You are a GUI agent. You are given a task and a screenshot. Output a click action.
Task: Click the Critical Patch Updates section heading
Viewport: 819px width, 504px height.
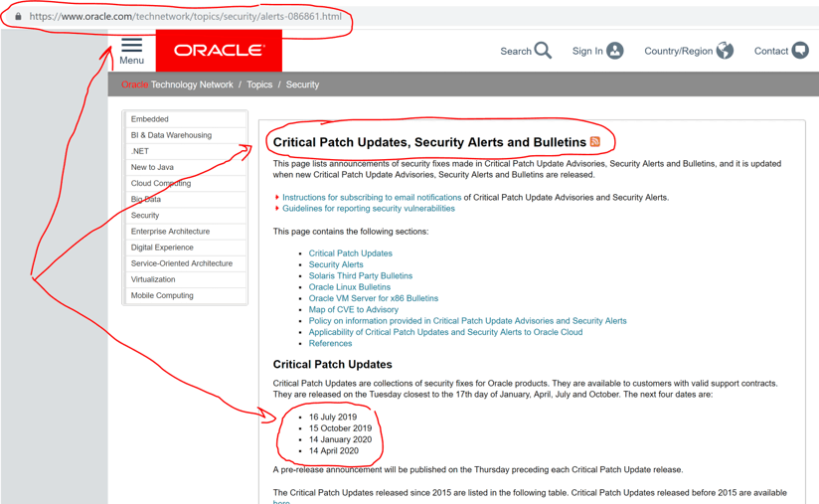coord(332,365)
